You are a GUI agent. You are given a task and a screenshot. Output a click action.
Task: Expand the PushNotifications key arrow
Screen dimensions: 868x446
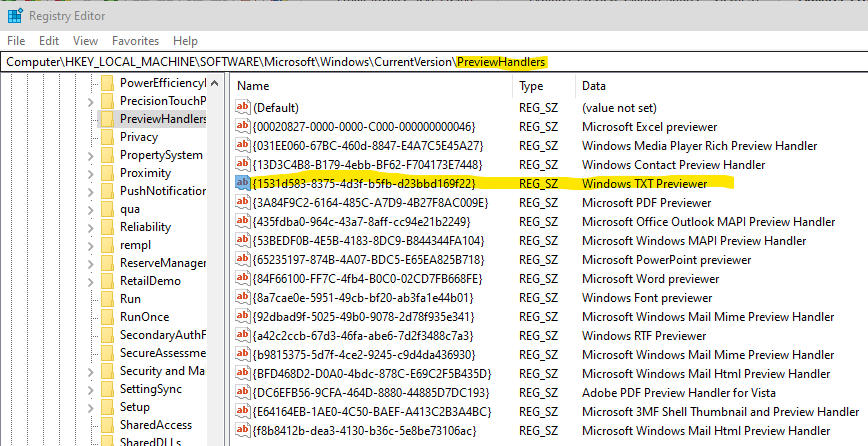pyautogui.click(x=91, y=191)
